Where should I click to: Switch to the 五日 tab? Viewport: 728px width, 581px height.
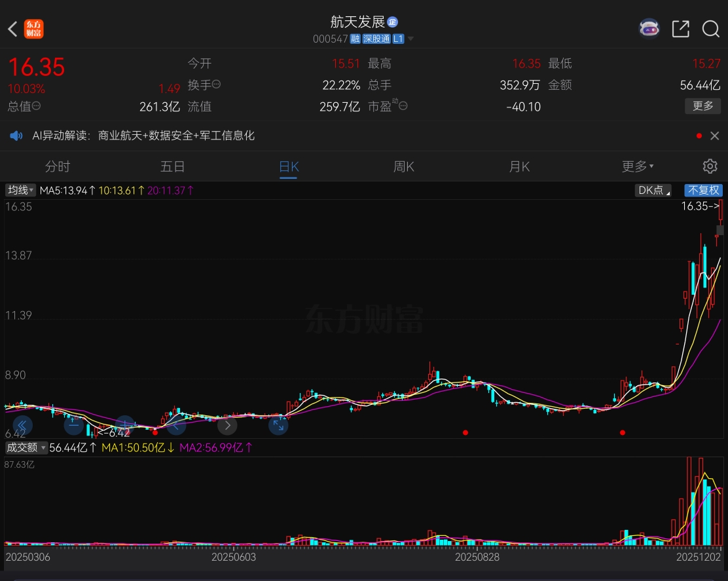(172, 166)
